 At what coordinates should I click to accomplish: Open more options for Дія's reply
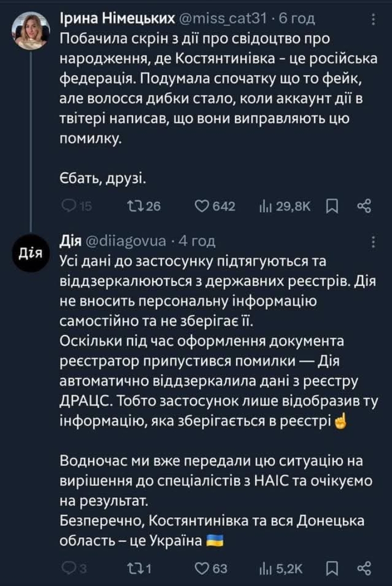pos(373,241)
